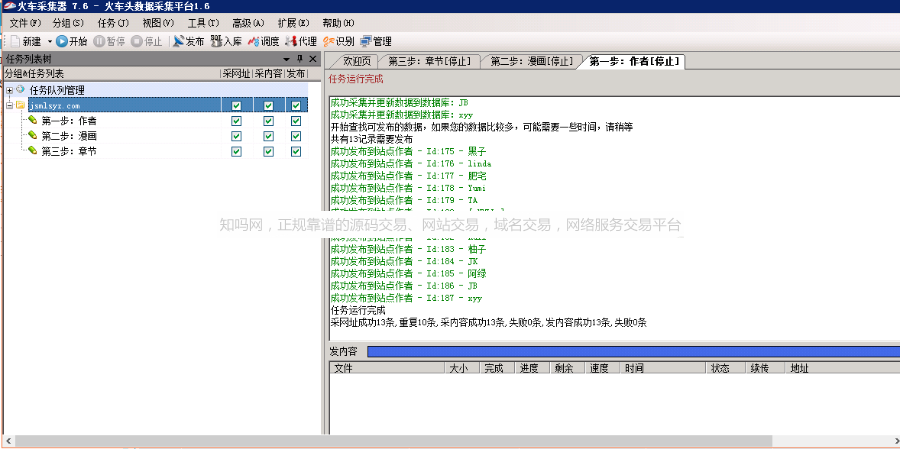This screenshot has height=449, width=900.
Task: Pin the 任务列表树 panel
Action: (x=300, y=59)
